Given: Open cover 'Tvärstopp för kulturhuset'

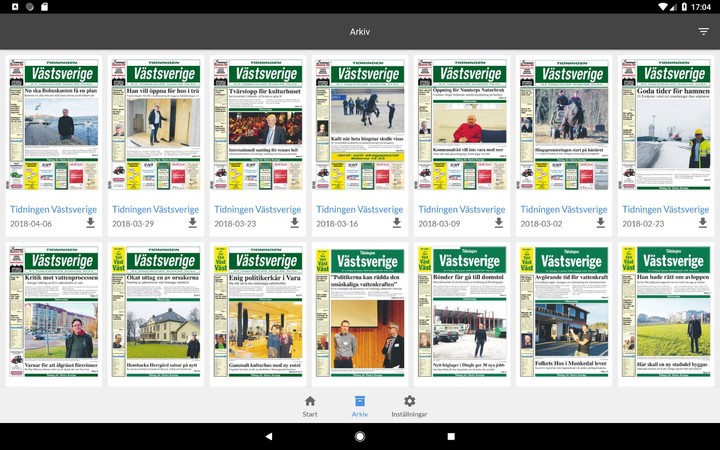Looking at the screenshot, I should click(x=258, y=124).
